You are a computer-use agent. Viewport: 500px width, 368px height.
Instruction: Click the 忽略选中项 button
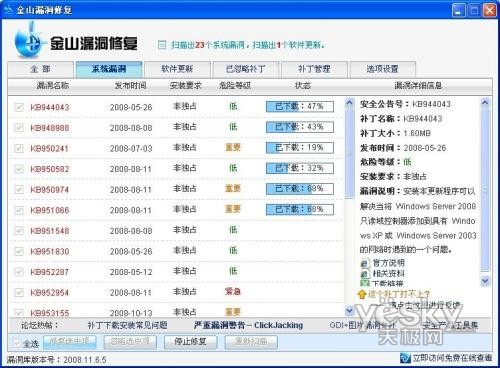(x=130, y=342)
